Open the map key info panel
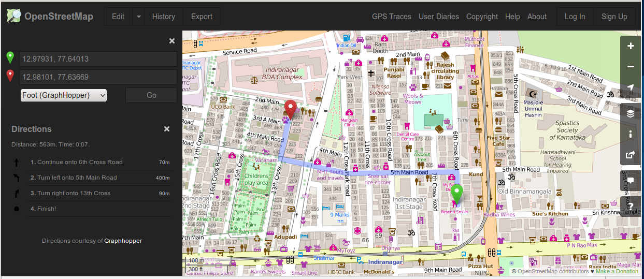This screenshot has height=279, width=644. 631,134
